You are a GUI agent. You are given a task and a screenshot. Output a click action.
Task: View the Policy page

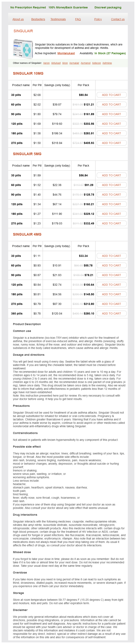click(98, 19)
